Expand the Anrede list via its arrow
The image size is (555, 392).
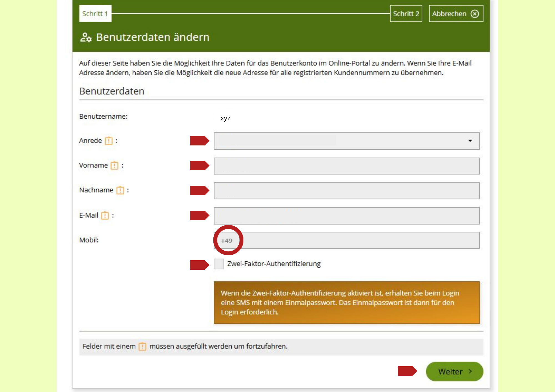[x=470, y=141]
